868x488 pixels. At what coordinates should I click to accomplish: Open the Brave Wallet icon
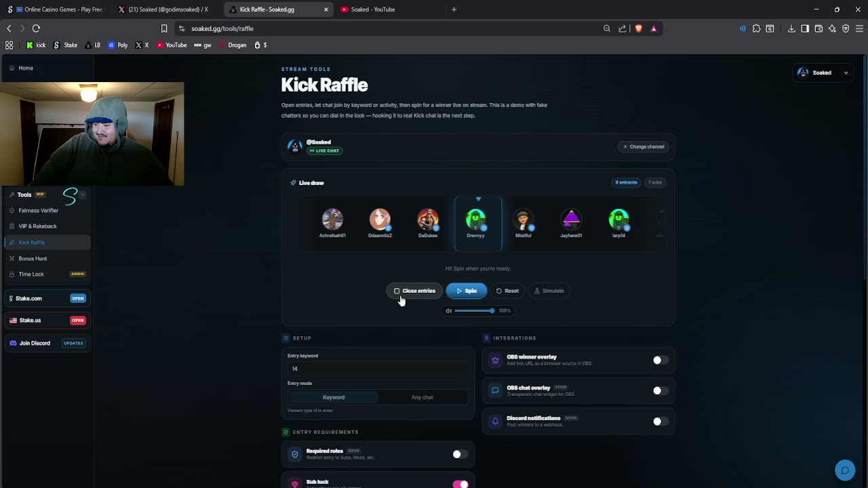click(x=818, y=28)
